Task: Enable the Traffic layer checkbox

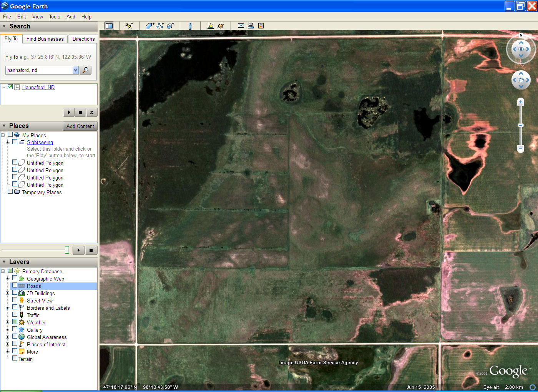Action: click(x=15, y=315)
